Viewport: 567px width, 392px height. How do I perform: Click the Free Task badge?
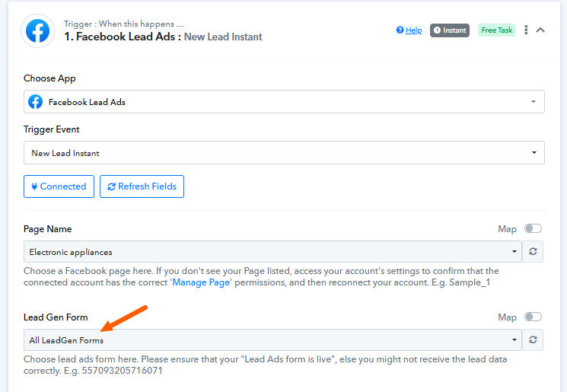coord(496,30)
